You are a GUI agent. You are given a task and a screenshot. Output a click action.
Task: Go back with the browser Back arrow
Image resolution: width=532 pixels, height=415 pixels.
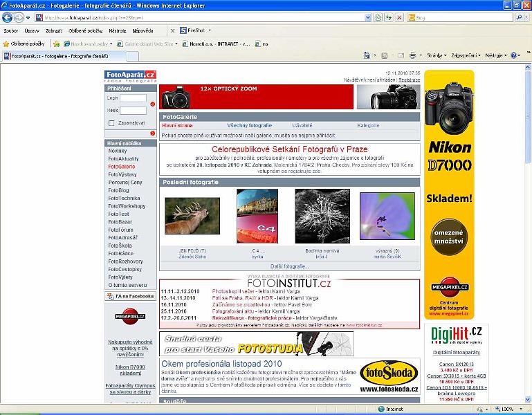pos(7,17)
